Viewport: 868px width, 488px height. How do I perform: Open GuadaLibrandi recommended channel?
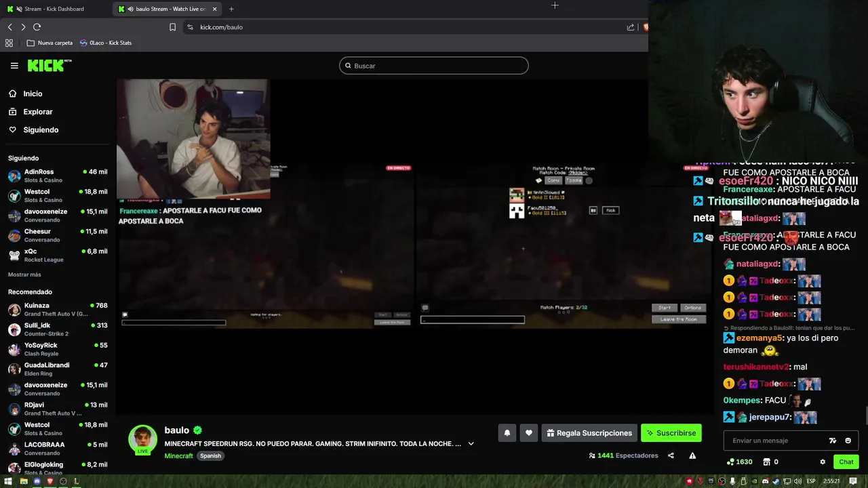(x=58, y=369)
